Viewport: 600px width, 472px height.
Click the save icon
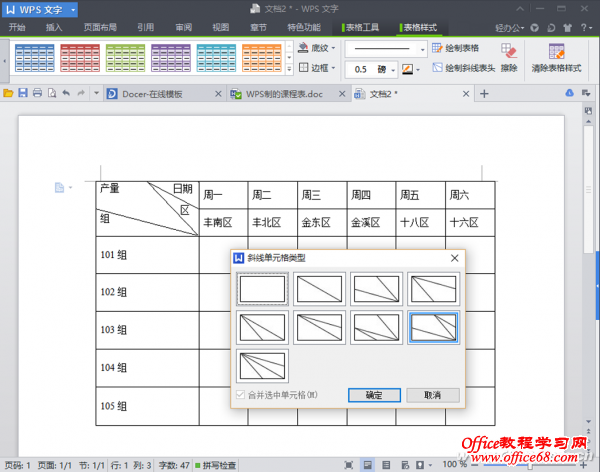click(x=23, y=93)
